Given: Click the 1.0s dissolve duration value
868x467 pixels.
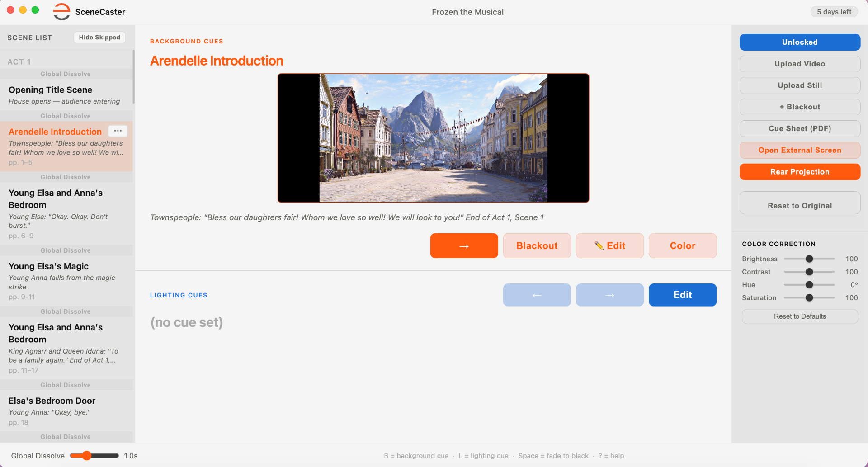Looking at the screenshot, I should pyautogui.click(x=131, y=456).
